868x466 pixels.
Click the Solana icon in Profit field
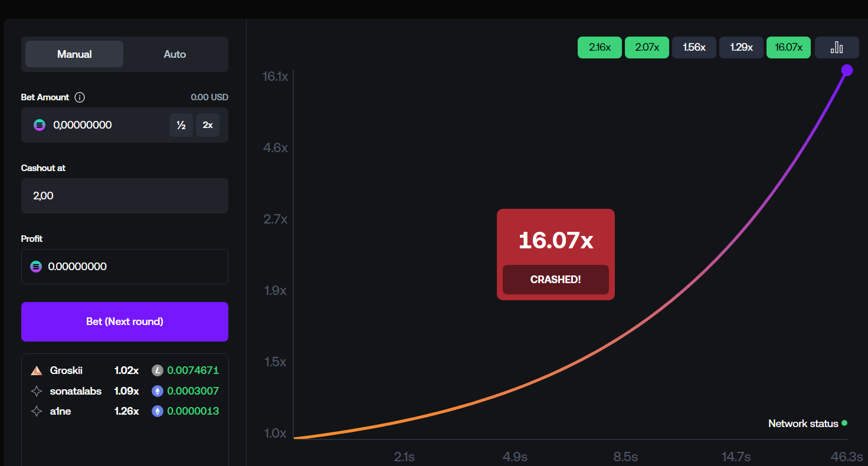(36, 267)
